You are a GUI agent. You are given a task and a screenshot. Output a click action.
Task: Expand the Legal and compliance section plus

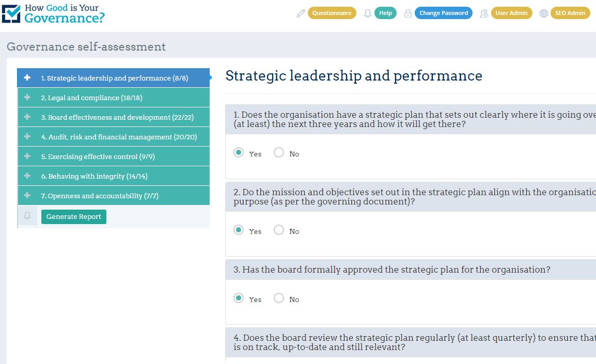(x=27, y=97)
